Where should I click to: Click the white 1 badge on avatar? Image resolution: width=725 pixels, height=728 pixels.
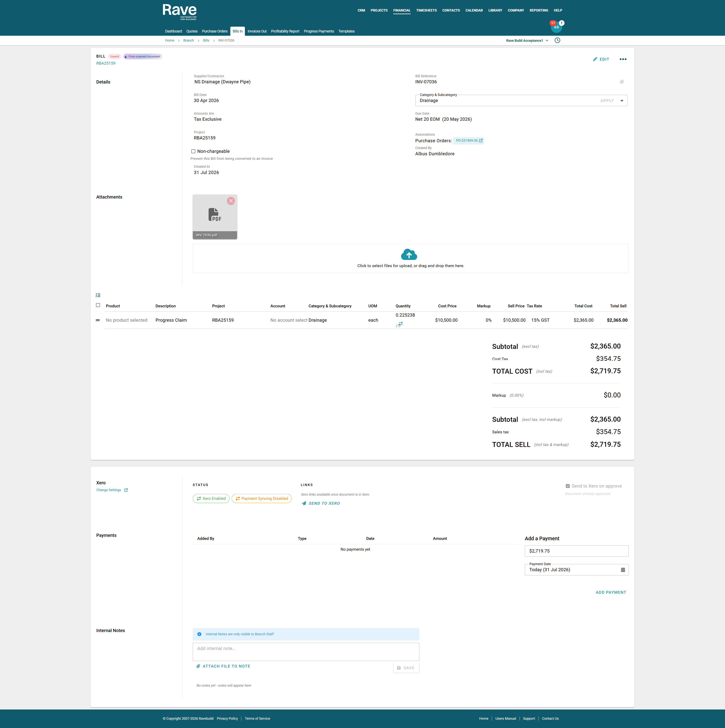point(561,23)
